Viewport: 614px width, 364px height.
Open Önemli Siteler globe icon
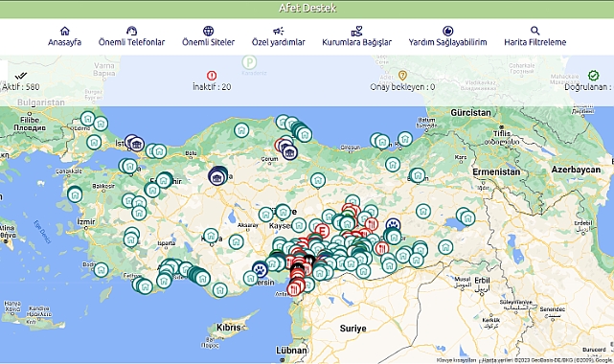pos(208,31)
